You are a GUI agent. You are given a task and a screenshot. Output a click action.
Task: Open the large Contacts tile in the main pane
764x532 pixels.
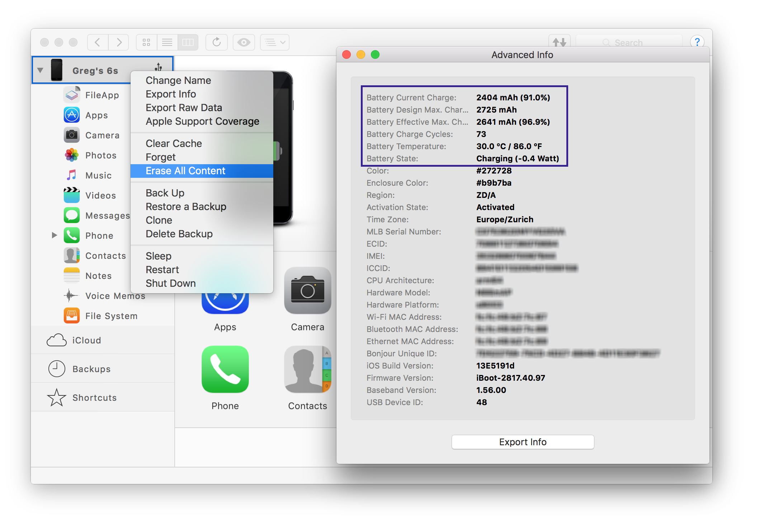point(308,379)
